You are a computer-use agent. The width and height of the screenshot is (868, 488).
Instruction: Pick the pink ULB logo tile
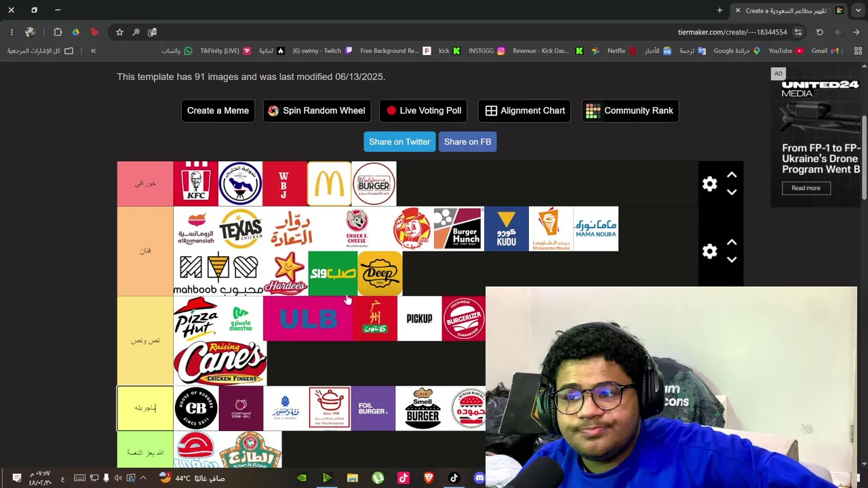[308, 319]
